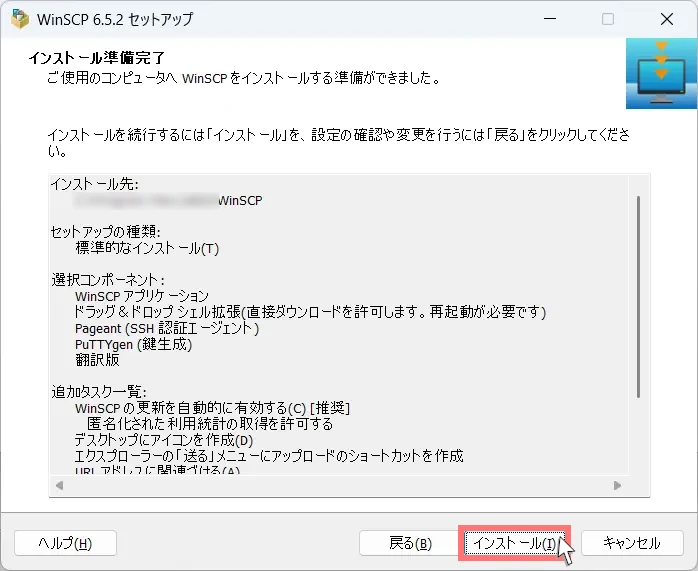Screen dimensions: 698x571
Task: Click the left arrow of horizontal scrollbar
Action: pyautogui.click(x=59, y=485)
